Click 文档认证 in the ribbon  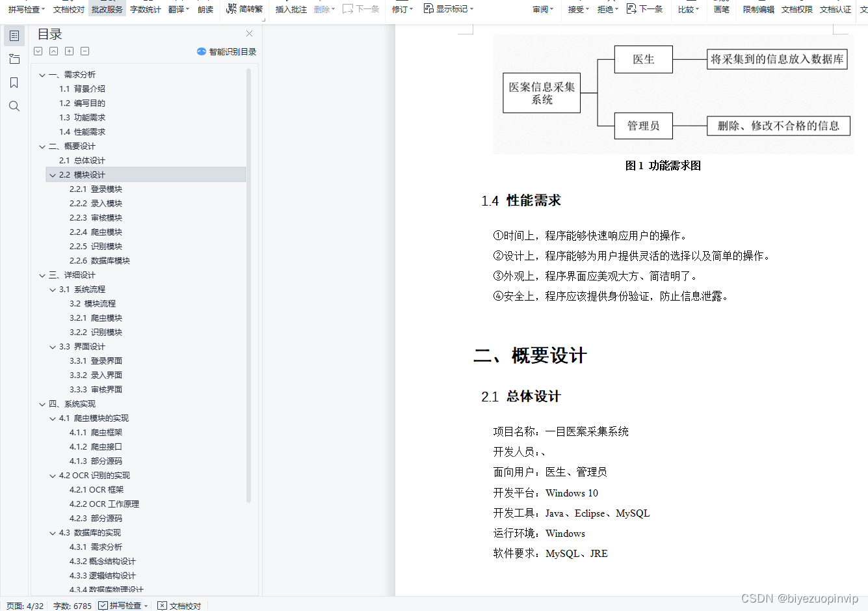[x=835, y=9]
